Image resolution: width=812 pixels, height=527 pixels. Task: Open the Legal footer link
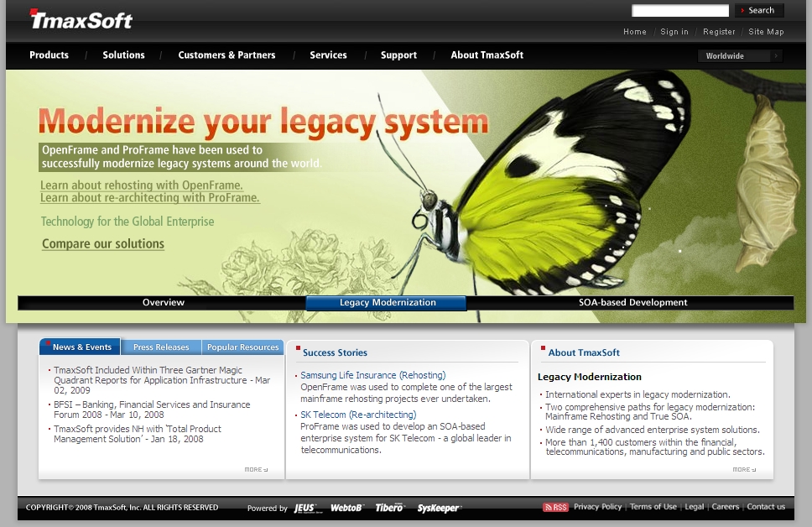[694, 507]
